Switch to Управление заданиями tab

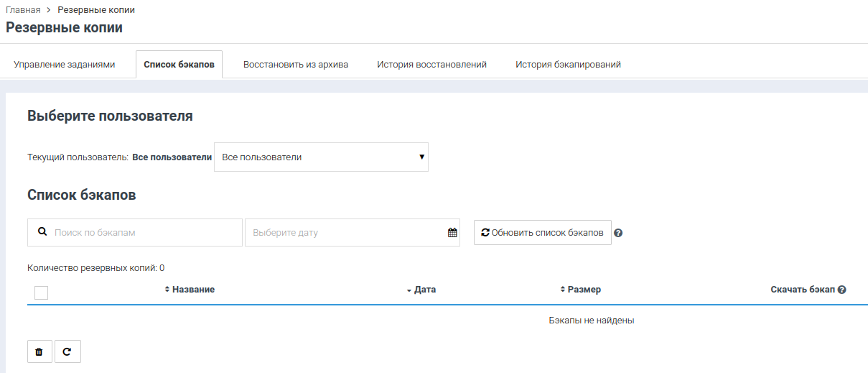click(x=65, y=65)
